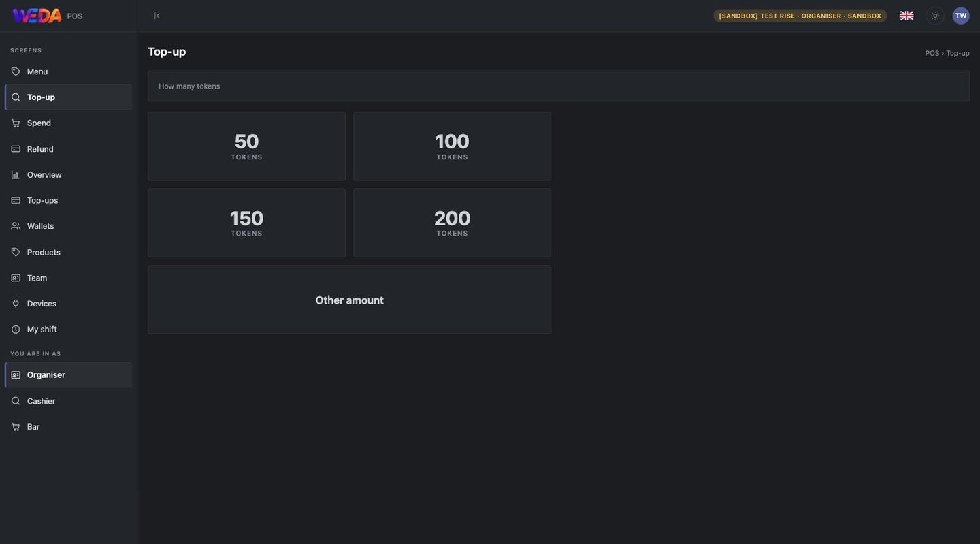Screen dimensions: 980x544
Task: Click the Sandbox Test Rise organiser badge
Action: pyautogui.click(x=800, y=16)
